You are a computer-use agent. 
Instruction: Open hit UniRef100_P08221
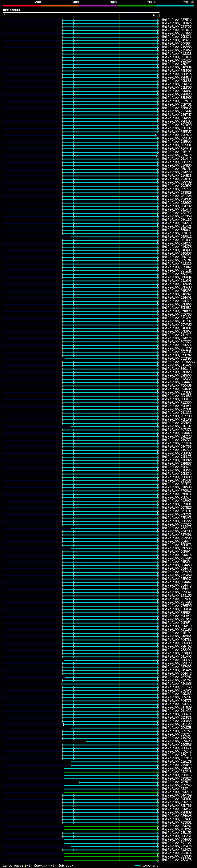(177, 514)
